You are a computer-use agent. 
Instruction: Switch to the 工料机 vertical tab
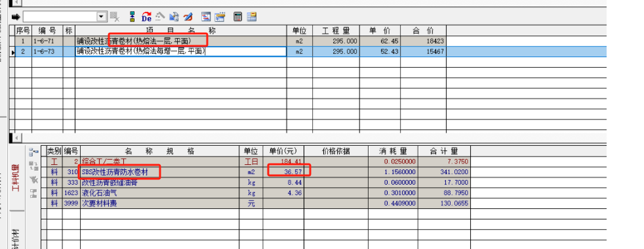[x=16, y=178]
